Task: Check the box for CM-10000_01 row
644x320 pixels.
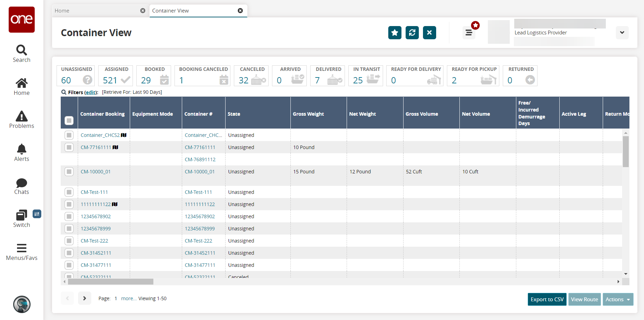Action: click(x=69, y=172)
